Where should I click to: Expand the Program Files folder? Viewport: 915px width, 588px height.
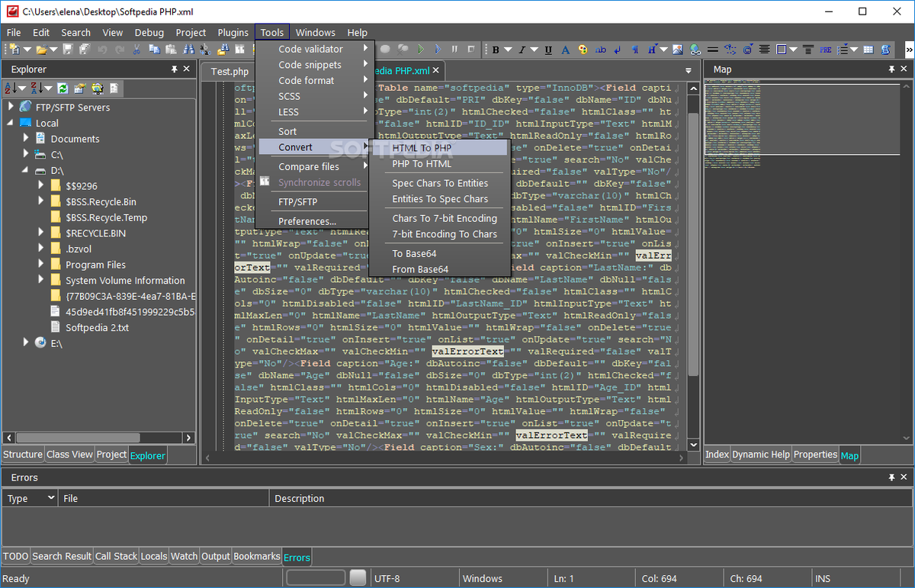(42, 264)
